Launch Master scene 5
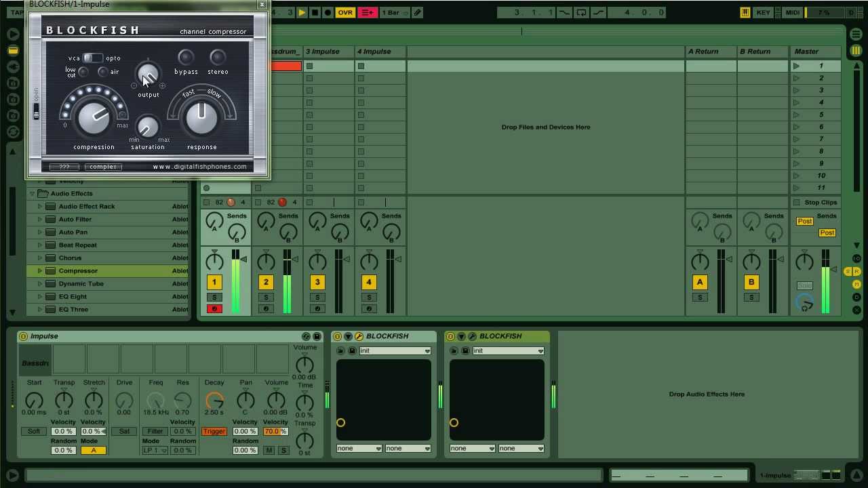This screenshot has height=488, width=868. [796, 115]
